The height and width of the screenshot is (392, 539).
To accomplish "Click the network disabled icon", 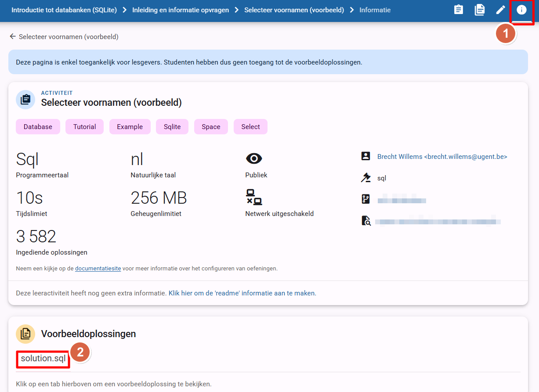I will point(254,197).
